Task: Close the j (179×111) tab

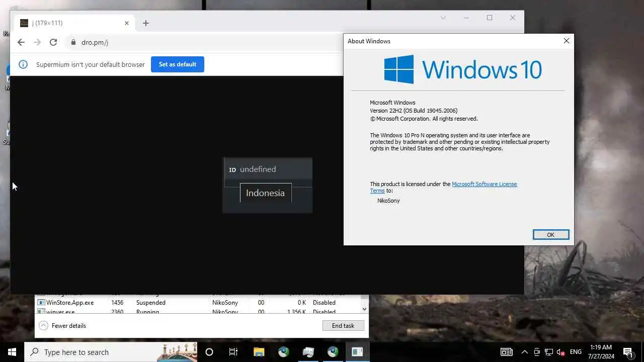Action: click(127, 23)
